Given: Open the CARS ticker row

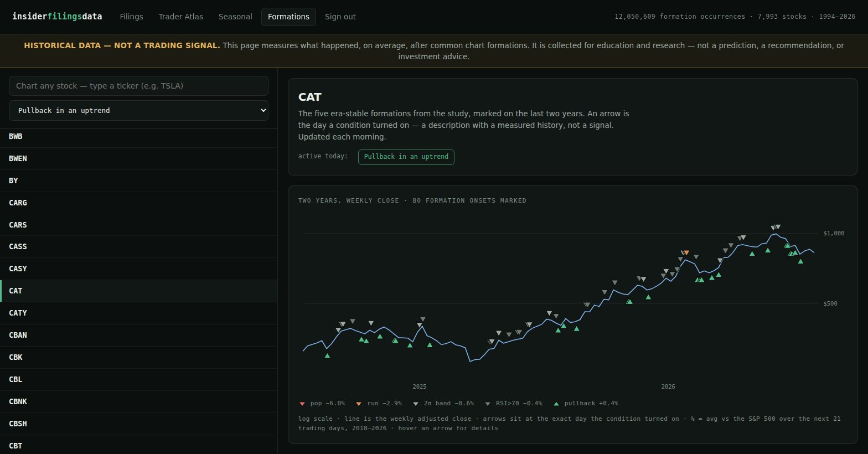Looking at the screenshot, I should [138, 225].
